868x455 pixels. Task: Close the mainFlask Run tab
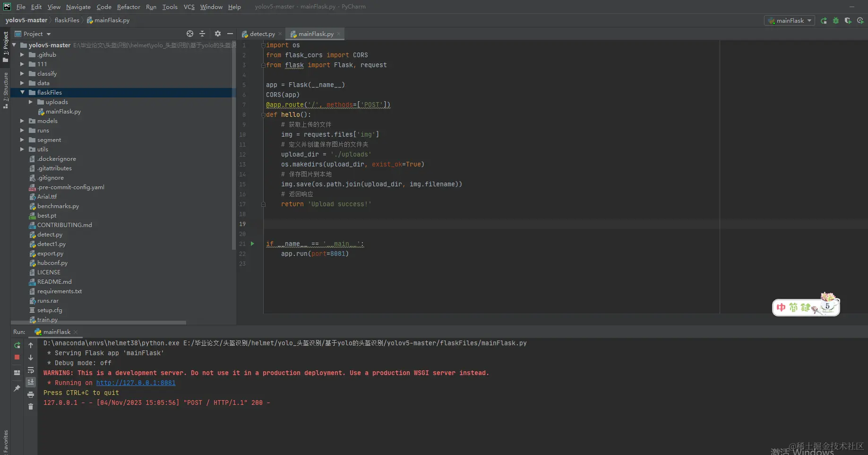tap(76, 332)
